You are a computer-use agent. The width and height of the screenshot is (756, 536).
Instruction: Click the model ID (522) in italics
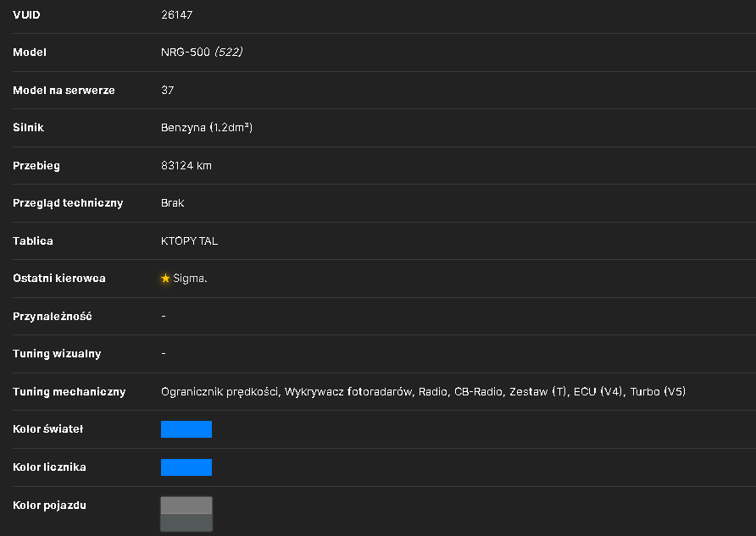coord(229,52)
